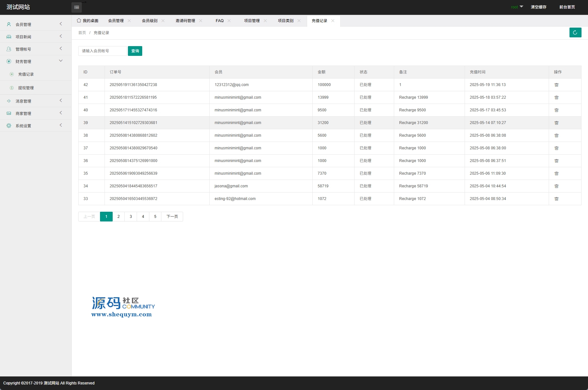The height and width of the screenshot is (390, 588).
Task: Close the FAQ tab
Action: [x=229, y=21]
